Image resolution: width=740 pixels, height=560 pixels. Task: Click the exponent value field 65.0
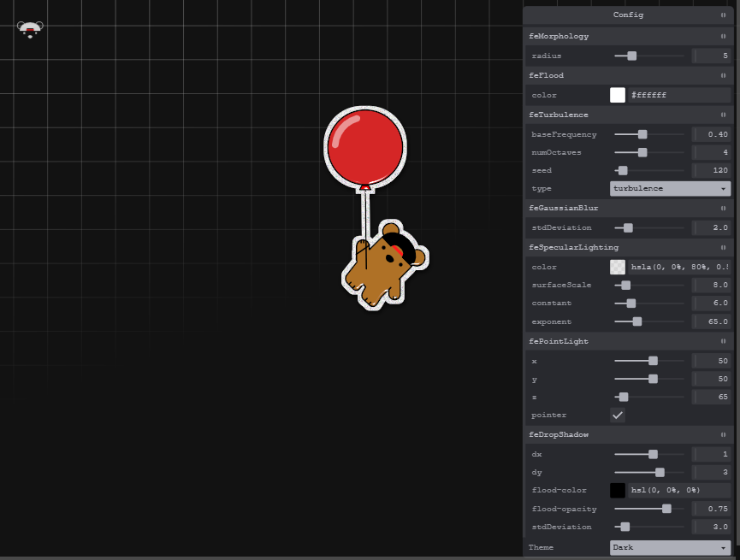(x=711, y=321)
